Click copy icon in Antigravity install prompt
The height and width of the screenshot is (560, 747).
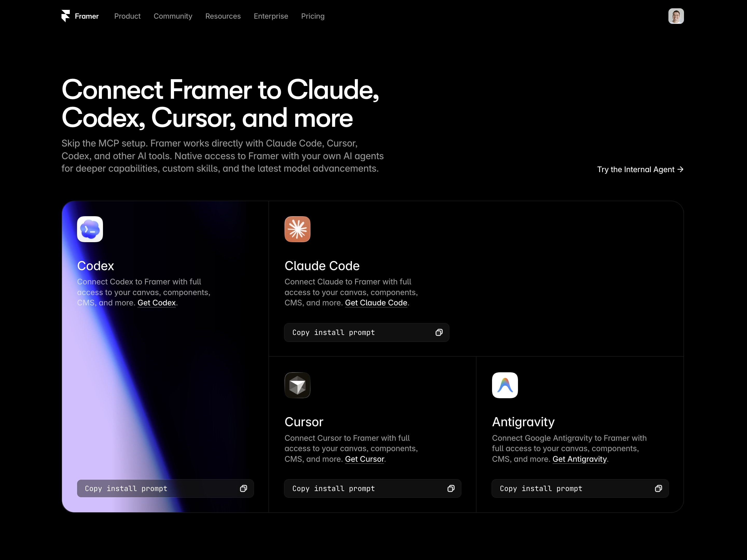coord(658,488)
